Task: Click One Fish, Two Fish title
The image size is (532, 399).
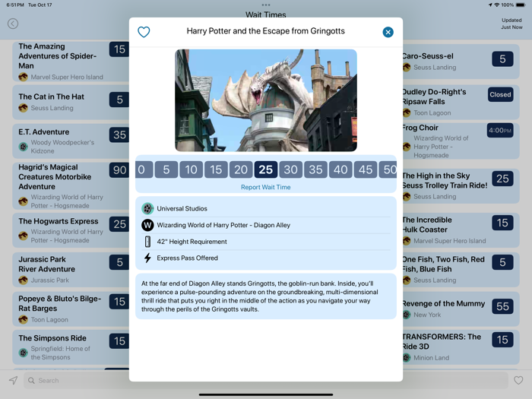Action: (x=443, y=264)
